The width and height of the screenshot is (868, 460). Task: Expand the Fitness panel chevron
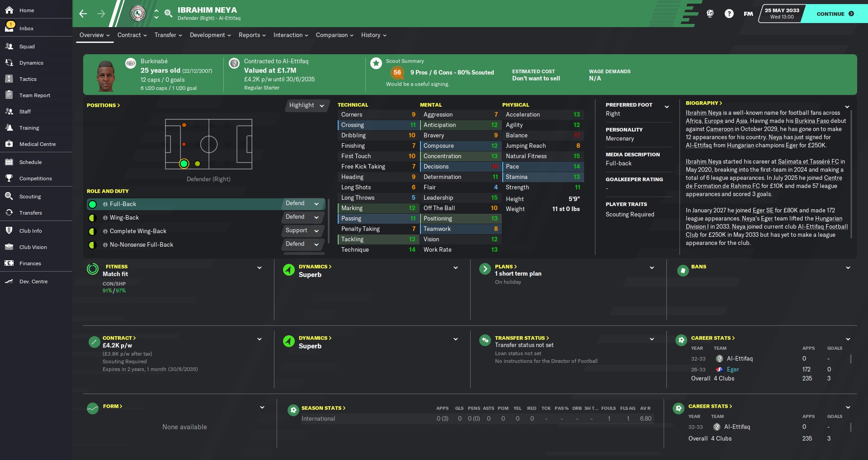coord(259,268)
